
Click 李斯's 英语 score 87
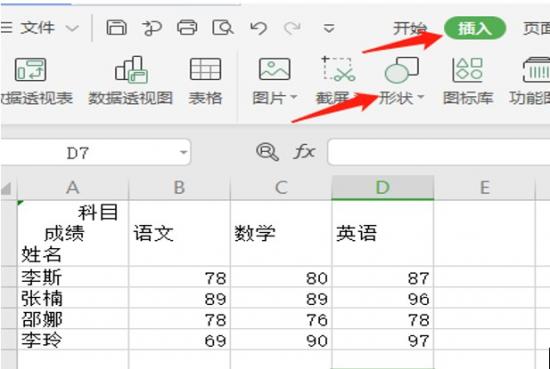click(383, 277)
